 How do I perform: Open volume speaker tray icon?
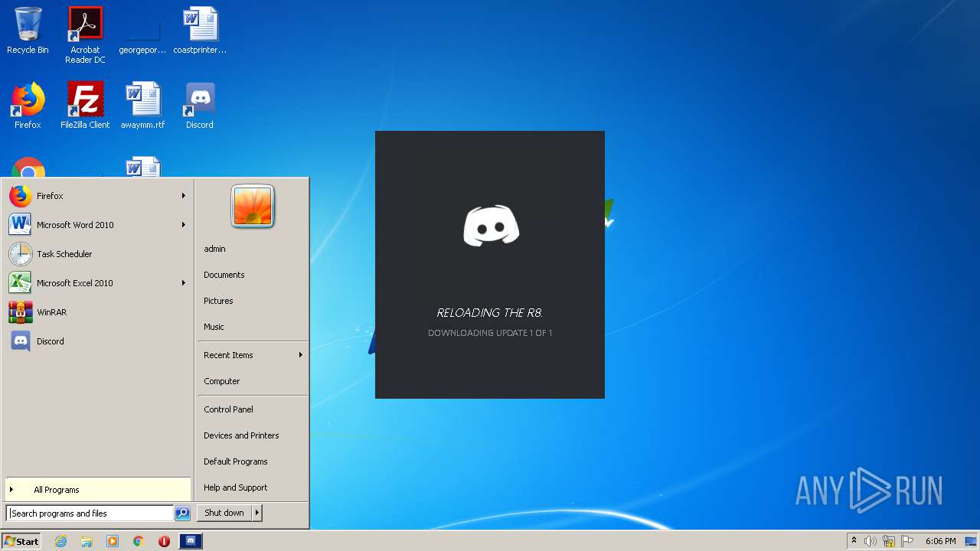pyautogui.click(x=871, y=541)
